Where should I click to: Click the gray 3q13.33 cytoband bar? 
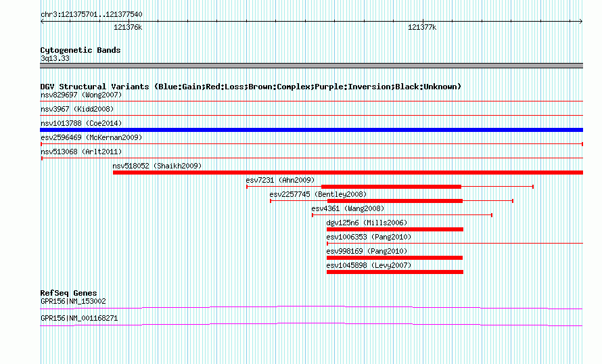[311, 66]
